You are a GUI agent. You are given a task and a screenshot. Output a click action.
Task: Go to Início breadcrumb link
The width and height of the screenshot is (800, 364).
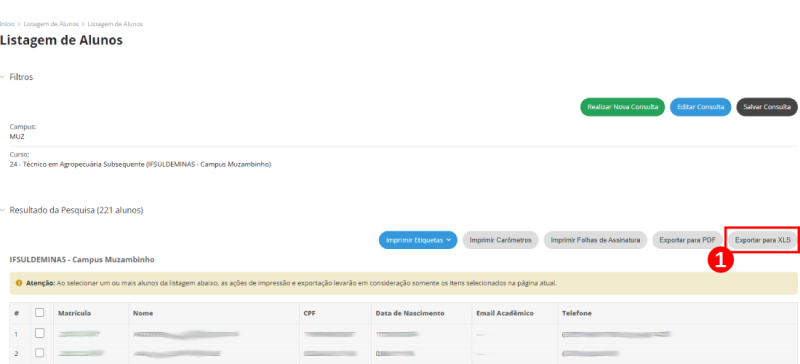pyautogui.click(x=7, y=24)
